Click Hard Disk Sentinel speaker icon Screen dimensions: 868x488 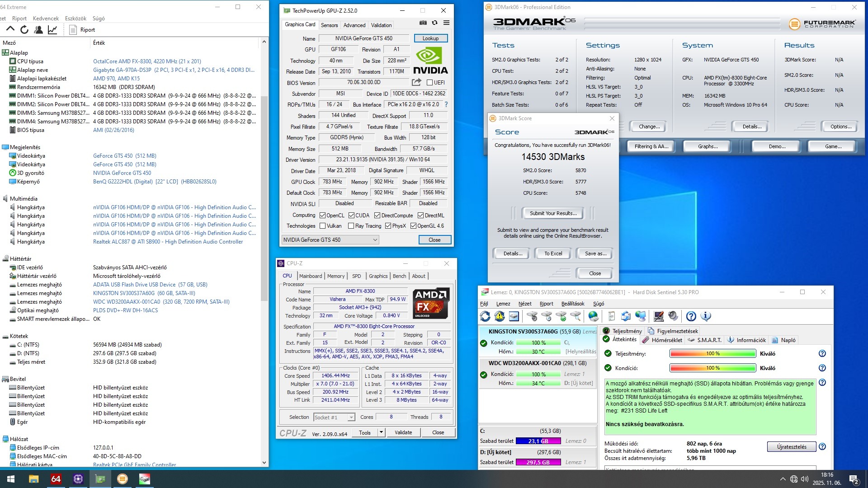(x=673, y=316)
